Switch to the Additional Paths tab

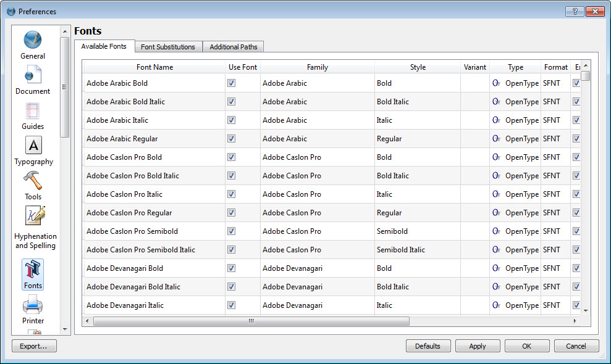tap(234, 47)
